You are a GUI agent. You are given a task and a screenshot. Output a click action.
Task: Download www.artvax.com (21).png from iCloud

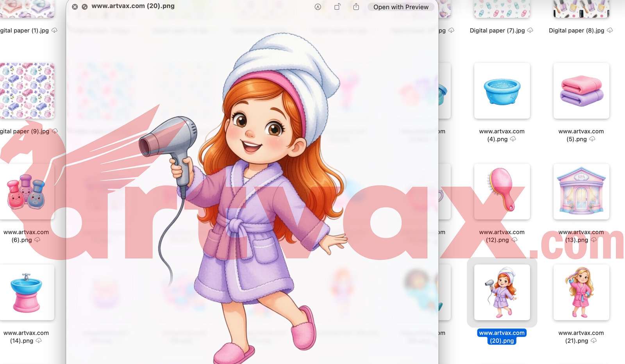(x=594, y=341)
